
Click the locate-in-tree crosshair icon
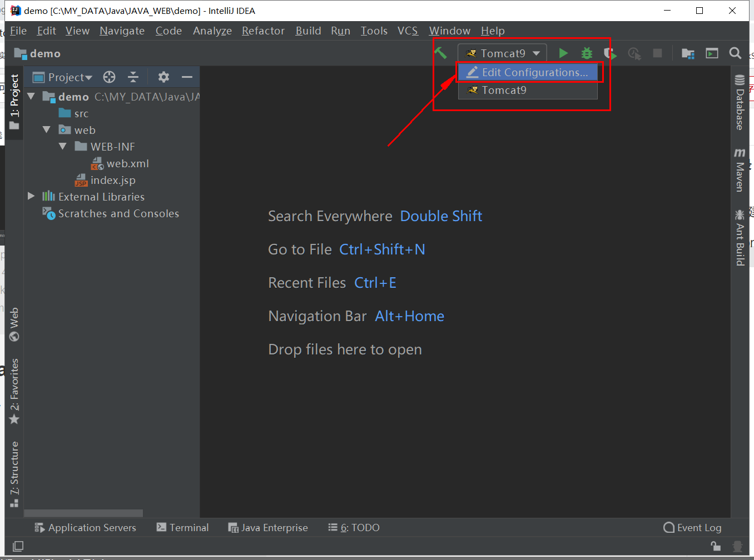(110, 77)
